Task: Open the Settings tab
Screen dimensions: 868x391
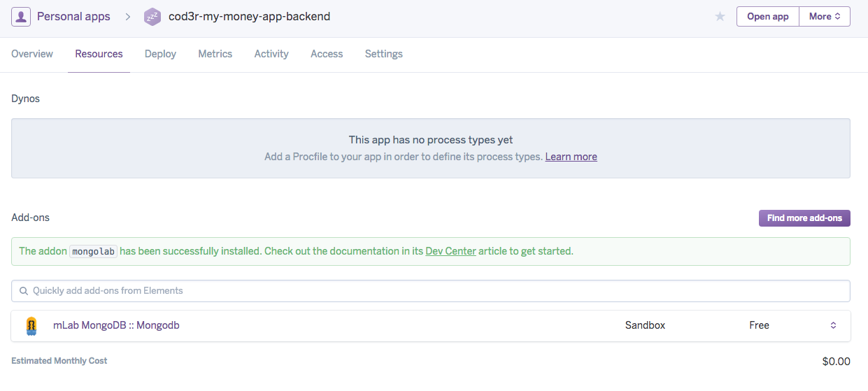Action: coord(384,54)
